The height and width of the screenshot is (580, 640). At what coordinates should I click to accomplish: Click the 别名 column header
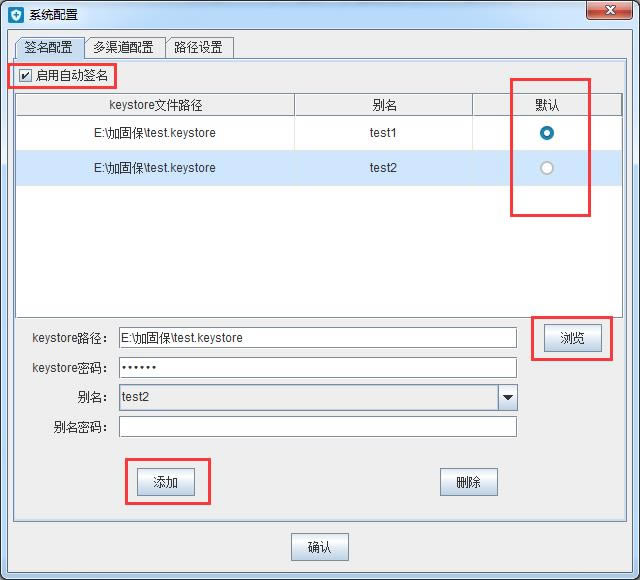coord(384,105)
